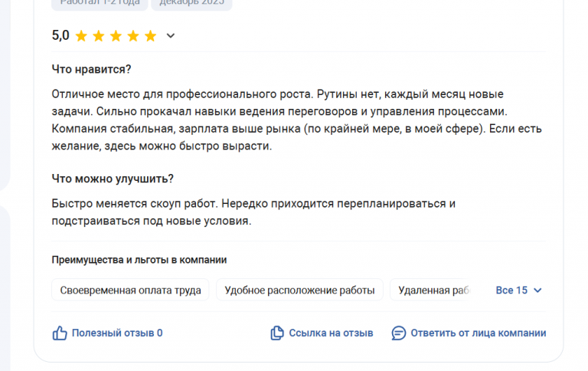Mark review helpful via Полезный отзыв text
Screen dimensions: 588x371
pyautogui.click(x=117, y=333)
